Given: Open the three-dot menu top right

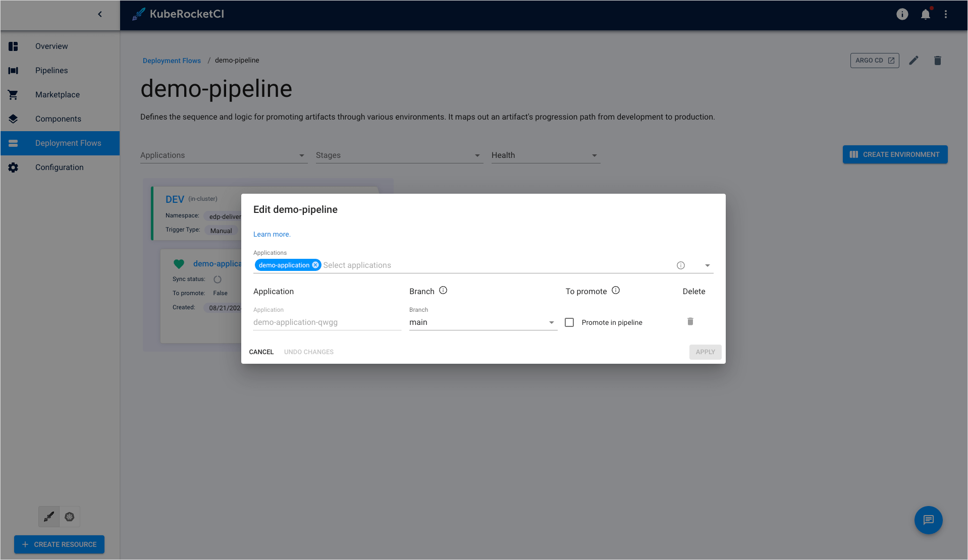Looking at the screenshot, I should (x=946, y=14).
